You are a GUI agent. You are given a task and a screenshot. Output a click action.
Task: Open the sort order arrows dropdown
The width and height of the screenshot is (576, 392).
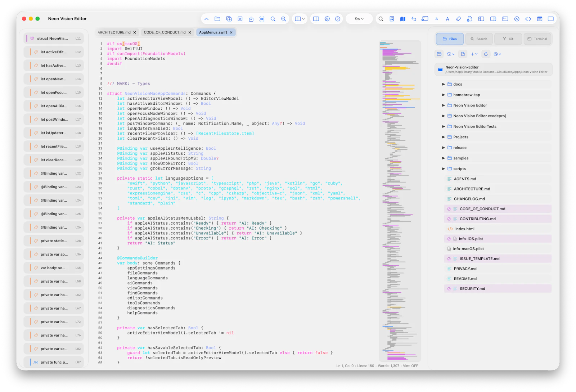tap(498, 54)
